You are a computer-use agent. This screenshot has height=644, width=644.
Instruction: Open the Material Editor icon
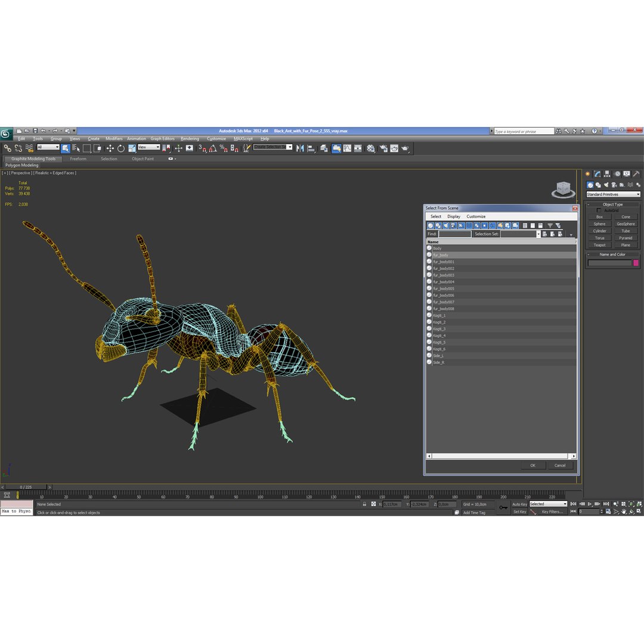[x=371, y=148]
